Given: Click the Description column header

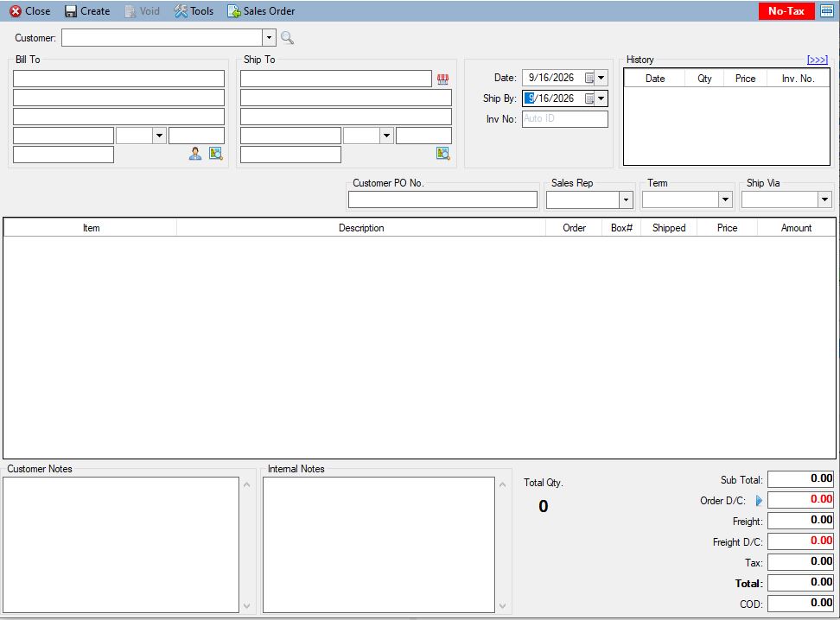Looking at the screenshot, I should point(361,228).
